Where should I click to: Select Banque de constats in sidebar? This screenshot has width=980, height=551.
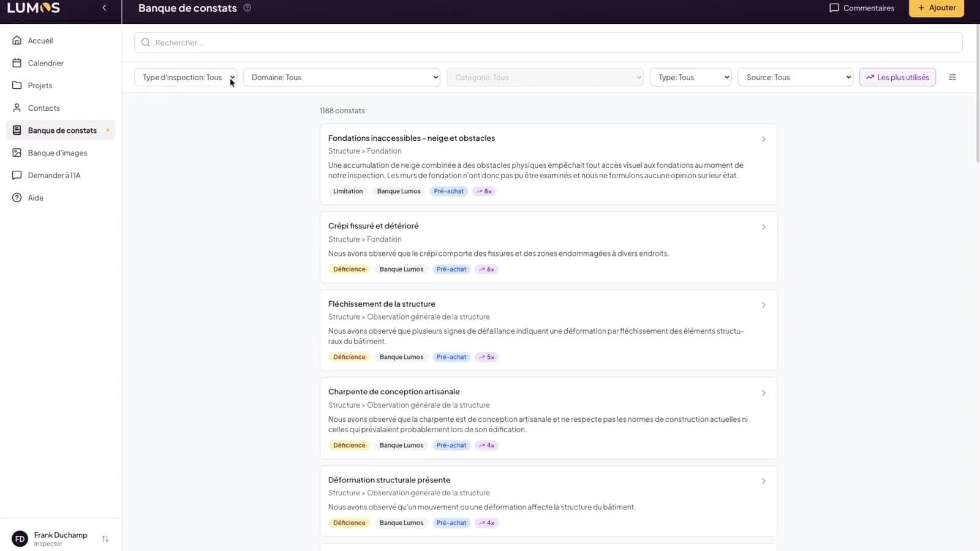click(61, 130)
